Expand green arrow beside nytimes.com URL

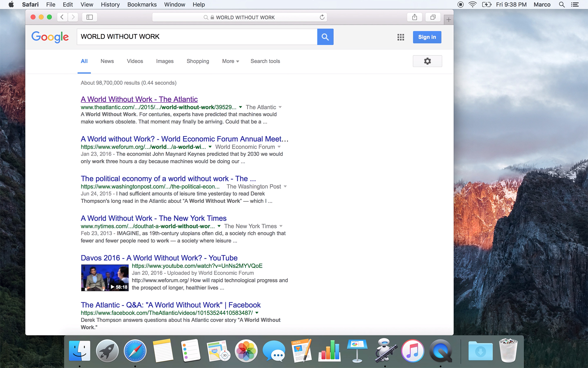[219, 226]
